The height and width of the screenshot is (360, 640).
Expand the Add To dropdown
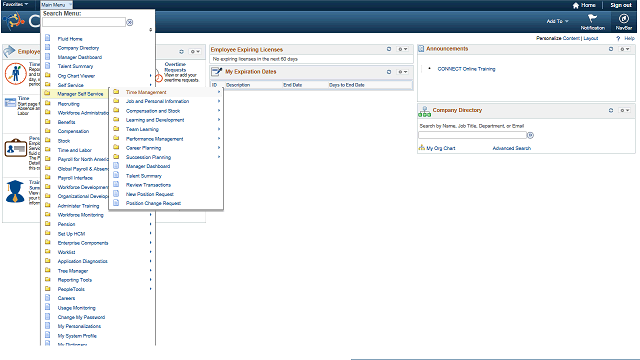558,21
